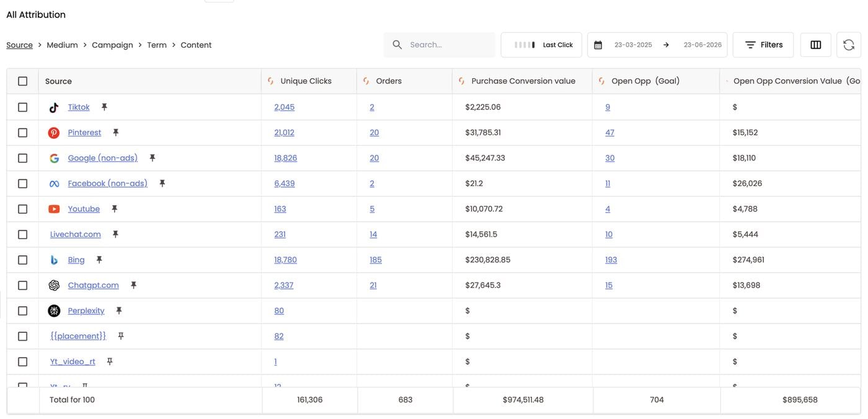Click the Pinterest logo icon
This screenshot has height=419, width=868.
pyautogui.click(x=54, y=133)
